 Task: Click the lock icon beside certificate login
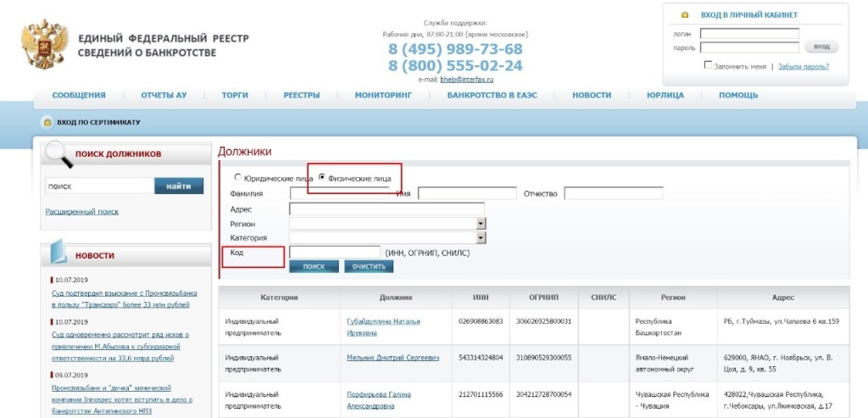[x=47, y=122]
